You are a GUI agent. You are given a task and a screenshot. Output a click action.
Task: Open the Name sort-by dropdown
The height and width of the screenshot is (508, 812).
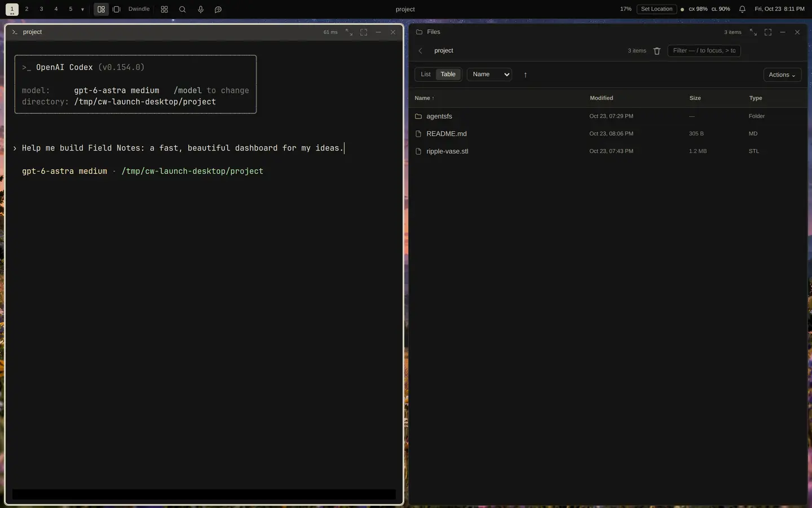coord(489,75)
